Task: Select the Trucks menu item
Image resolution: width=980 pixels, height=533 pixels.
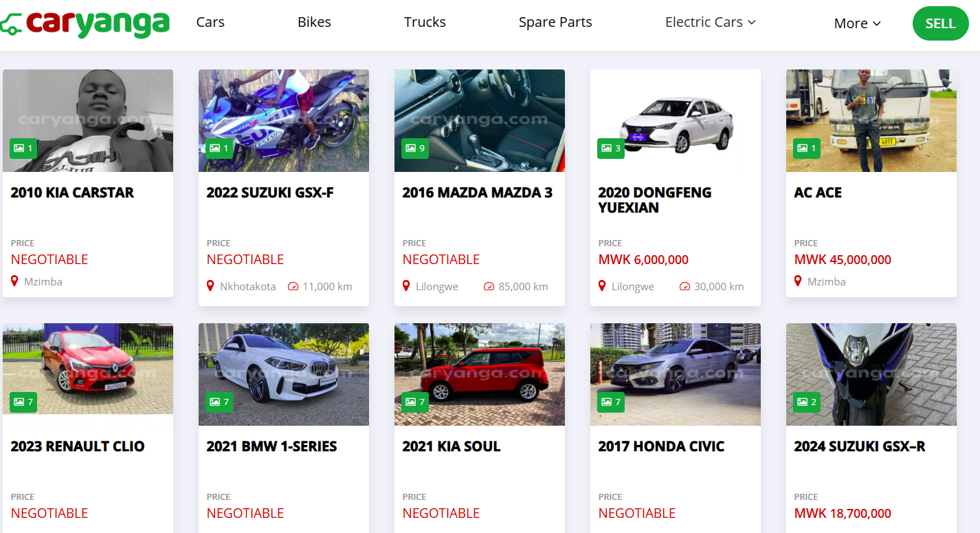Action: point(425,22)
